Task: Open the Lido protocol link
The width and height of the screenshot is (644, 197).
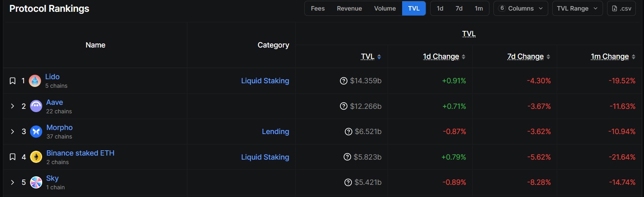Action: click(x=52, y=77)
